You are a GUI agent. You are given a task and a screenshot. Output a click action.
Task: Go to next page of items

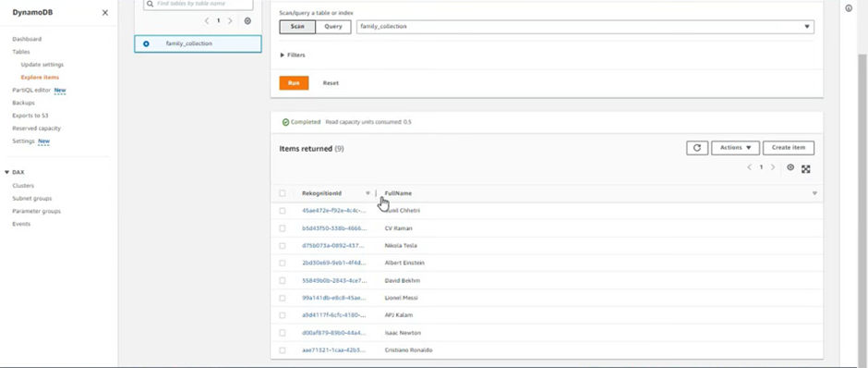coord(773,167)
